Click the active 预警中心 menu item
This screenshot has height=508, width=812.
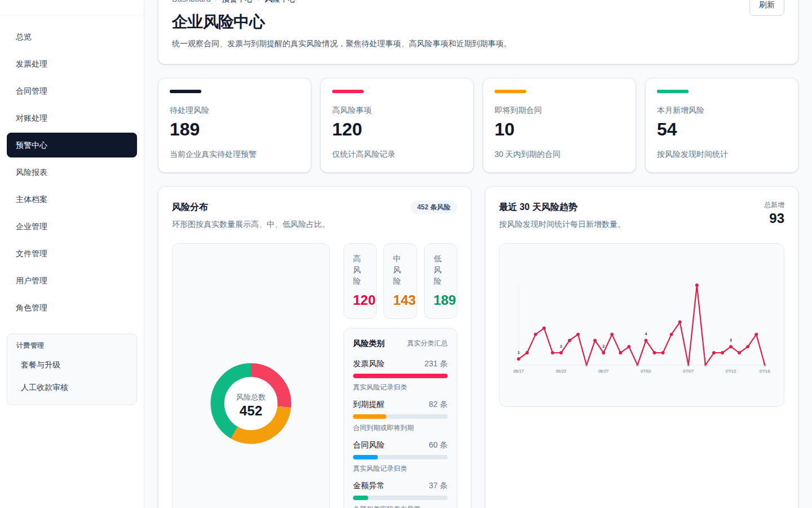click(72, 145)
